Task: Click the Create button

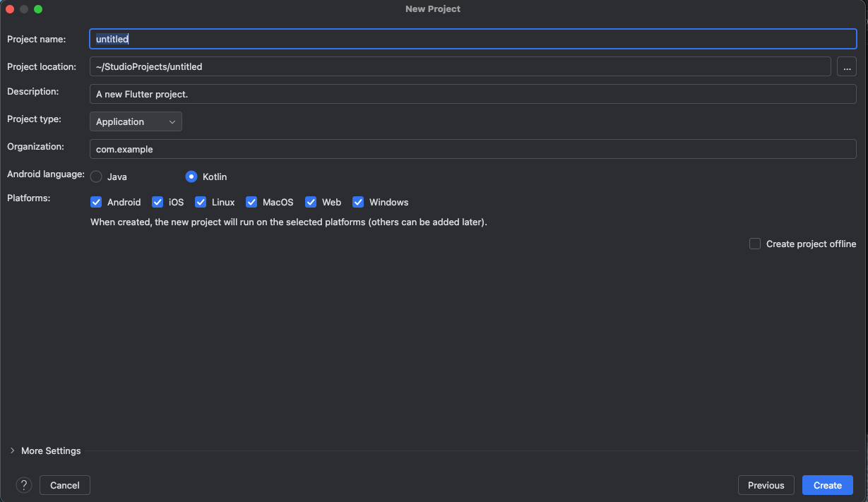Action: click(828, 485)
